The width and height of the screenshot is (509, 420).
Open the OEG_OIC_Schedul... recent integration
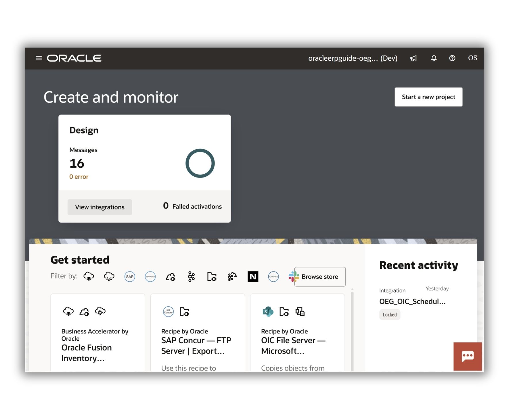point(412,301)
